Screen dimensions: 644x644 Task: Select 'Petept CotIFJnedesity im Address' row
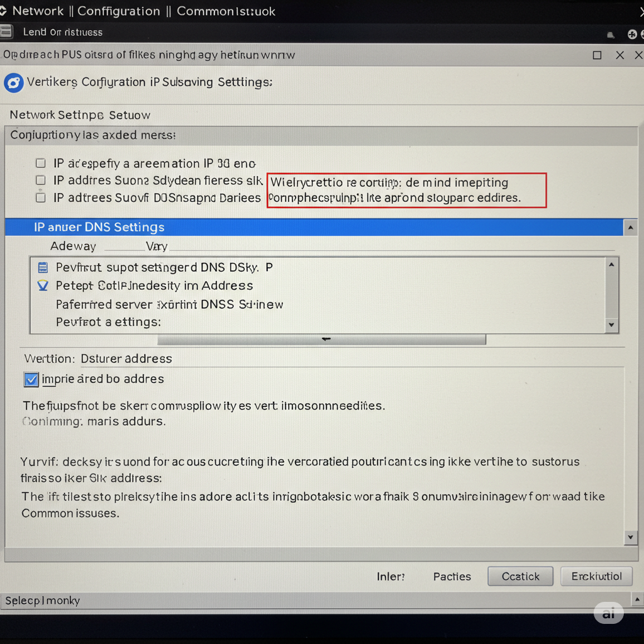tap(318, 286)
